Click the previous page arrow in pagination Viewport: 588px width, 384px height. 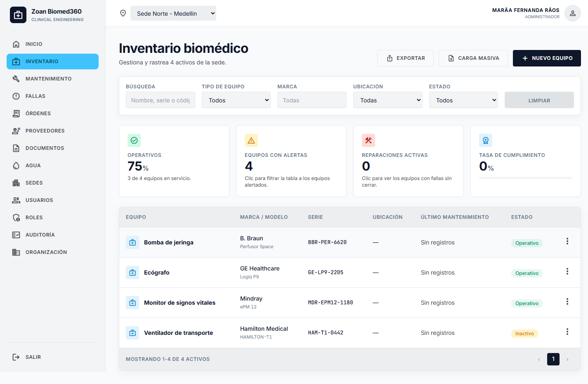point(539,359)
